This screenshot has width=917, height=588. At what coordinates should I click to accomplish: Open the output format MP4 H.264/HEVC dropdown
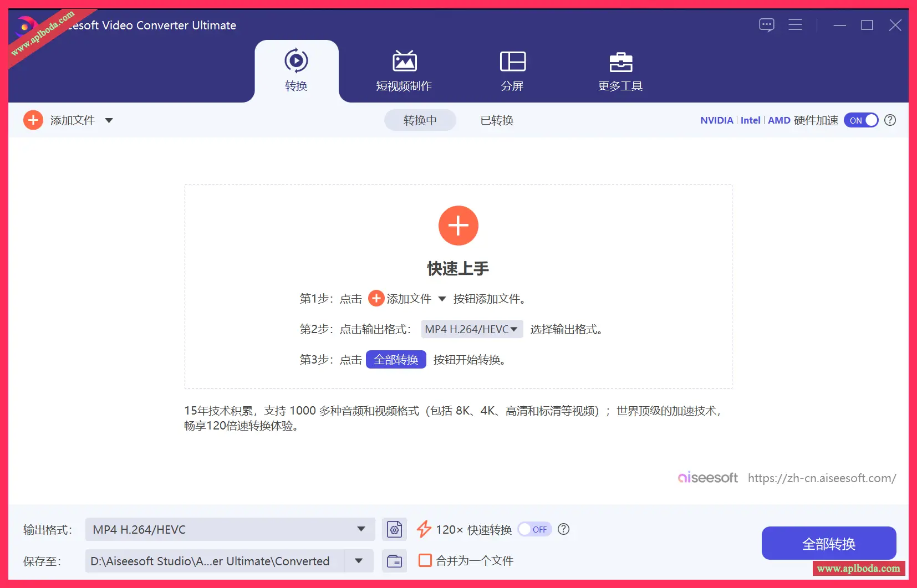[x=230, y=529]
